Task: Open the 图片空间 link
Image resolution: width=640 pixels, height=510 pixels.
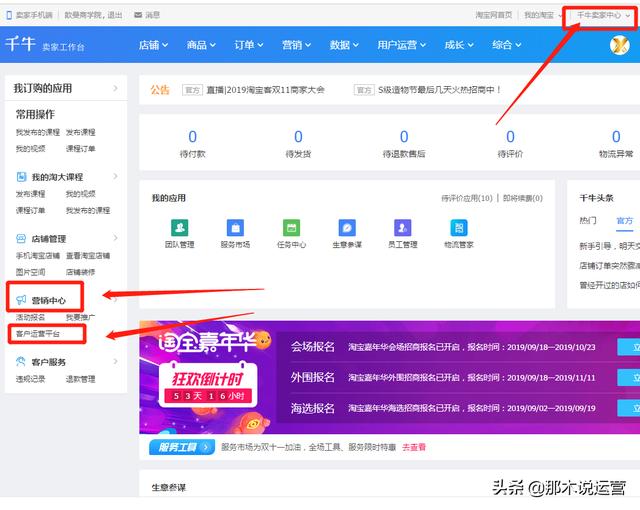Action: pos(30,272)
